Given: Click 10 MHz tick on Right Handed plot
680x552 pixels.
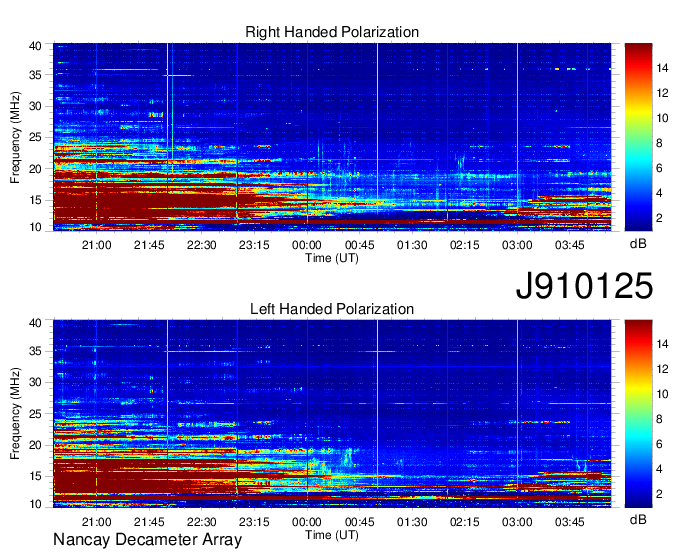Looking at the screenshot, I should click(x=36, y=227).
